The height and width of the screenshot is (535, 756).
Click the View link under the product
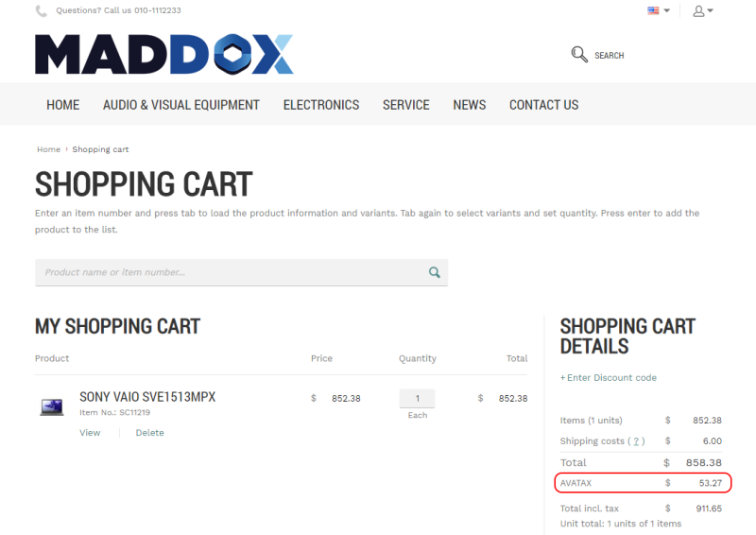pos(90,433)
